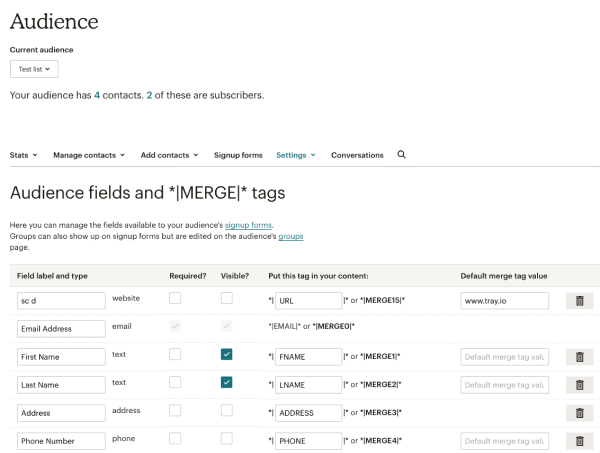Expand the Manage contacts dropdown
600x453 pixels.
[x=89, y=155]
